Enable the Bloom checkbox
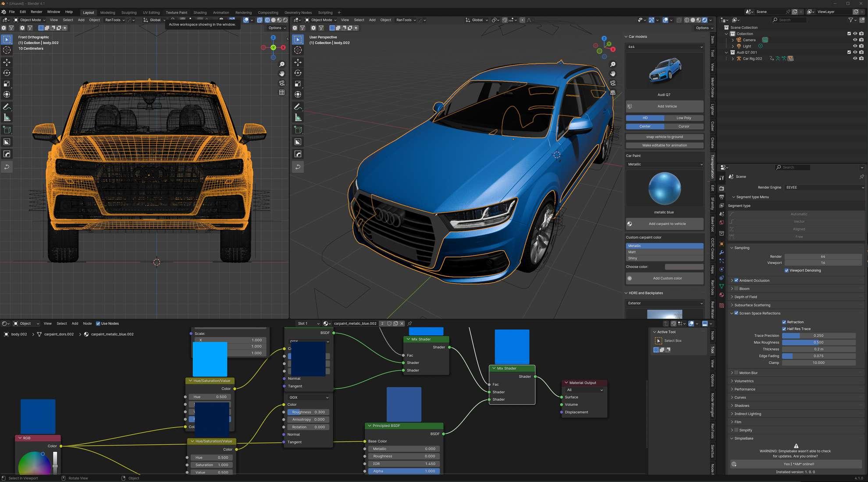The image size is (868, 482). pyautogui.click(x=736, y=289)
